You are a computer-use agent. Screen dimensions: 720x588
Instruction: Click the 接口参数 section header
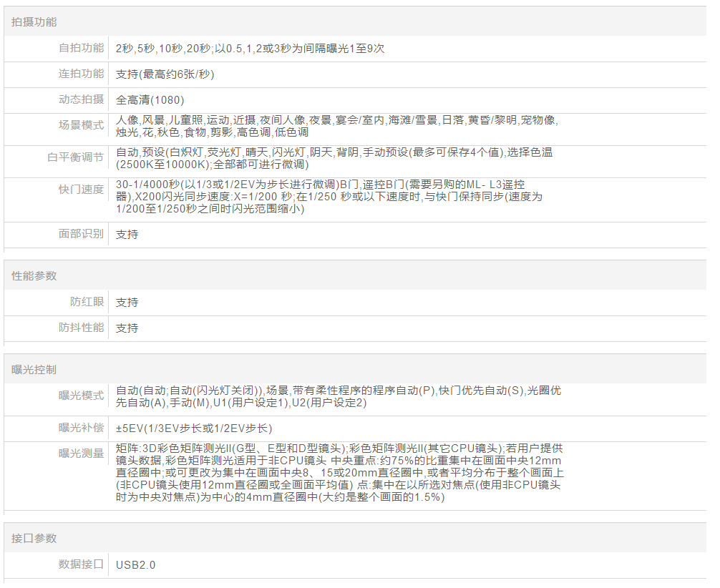34,538
